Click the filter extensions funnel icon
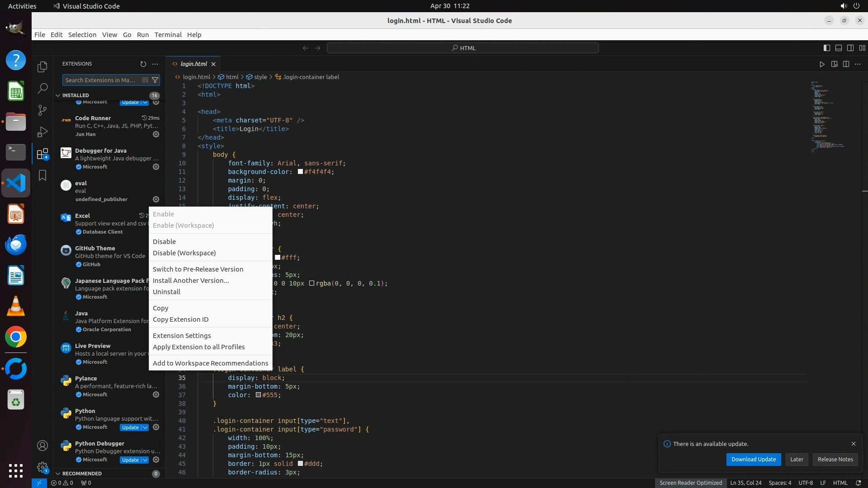This screenshot has width=868, height=488. 155,80
